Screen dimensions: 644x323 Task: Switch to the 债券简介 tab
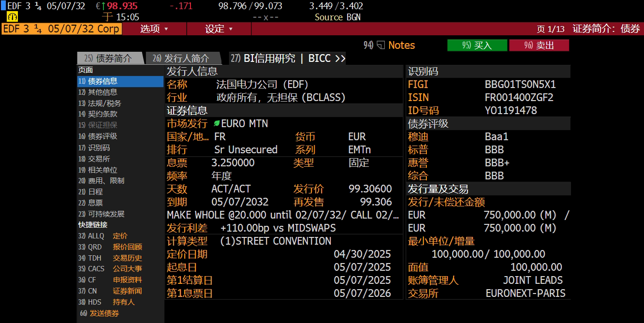110,58
